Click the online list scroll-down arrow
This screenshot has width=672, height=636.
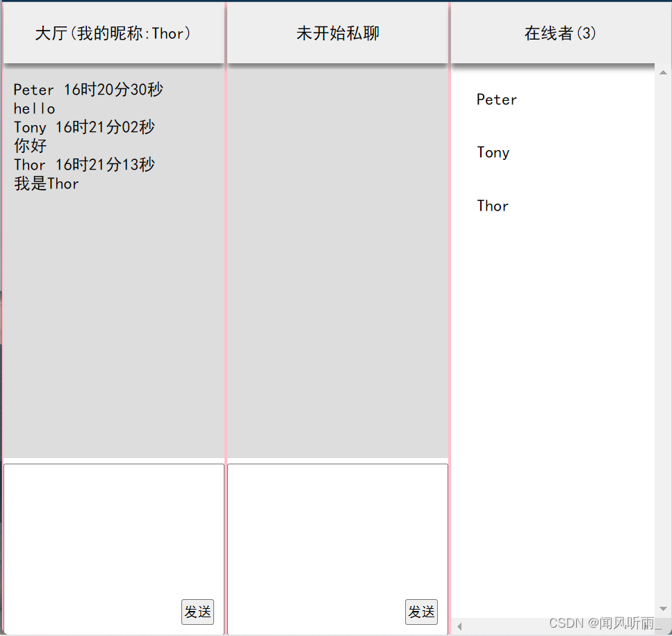tap(663, 609)
